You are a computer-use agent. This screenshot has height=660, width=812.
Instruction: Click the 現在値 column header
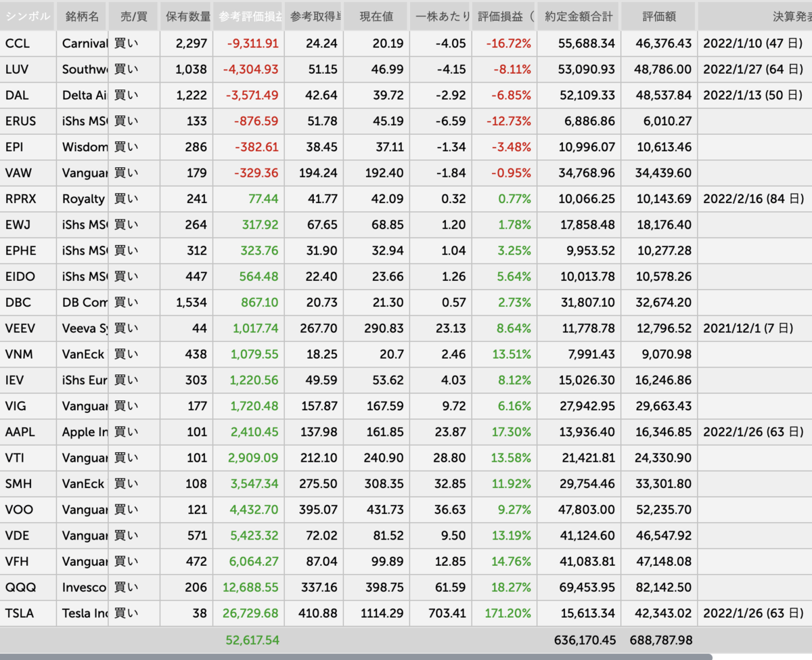(376, 16)
